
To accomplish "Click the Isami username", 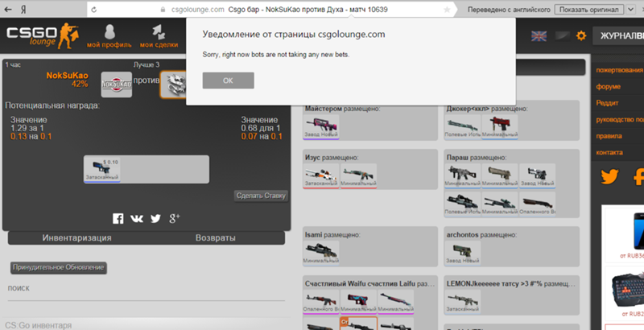I will 313,235.
